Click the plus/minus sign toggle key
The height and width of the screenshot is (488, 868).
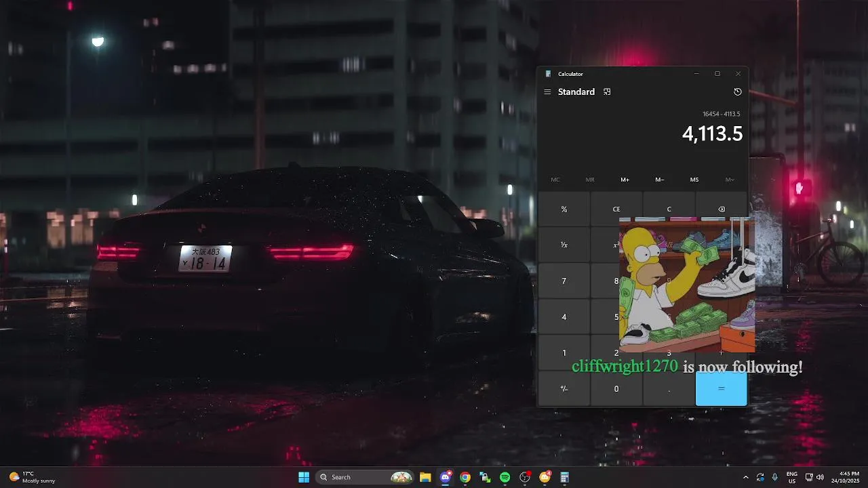[564, 388]
